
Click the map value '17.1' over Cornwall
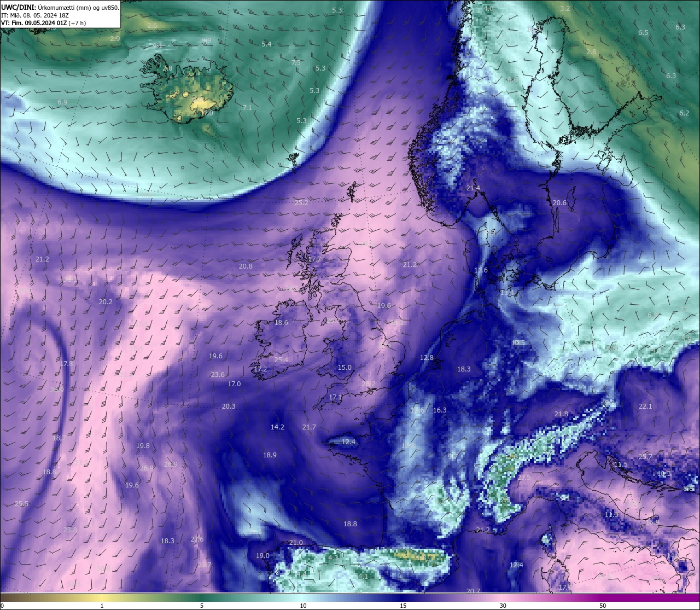(335, 397)
